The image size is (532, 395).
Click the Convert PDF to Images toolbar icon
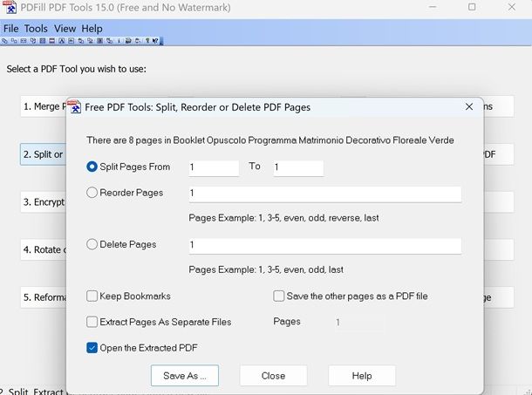coord(90,41)
